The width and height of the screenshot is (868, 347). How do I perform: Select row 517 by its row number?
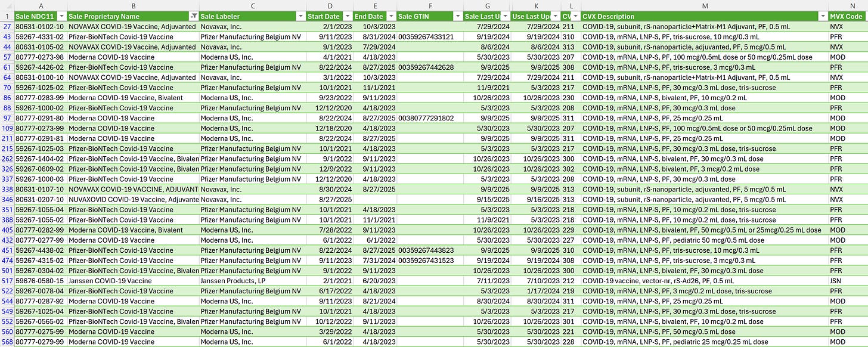[7, 281]
